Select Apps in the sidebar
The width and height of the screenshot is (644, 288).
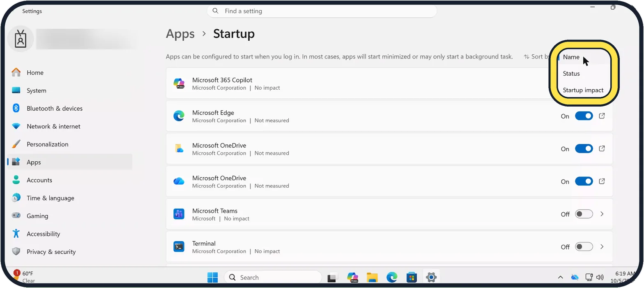69,162
